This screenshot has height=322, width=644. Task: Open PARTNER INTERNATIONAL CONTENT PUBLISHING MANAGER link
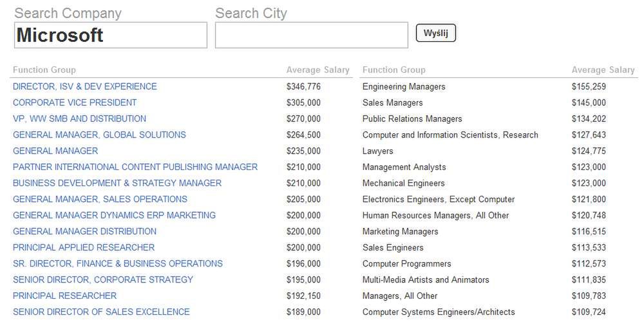coord(135,167)
